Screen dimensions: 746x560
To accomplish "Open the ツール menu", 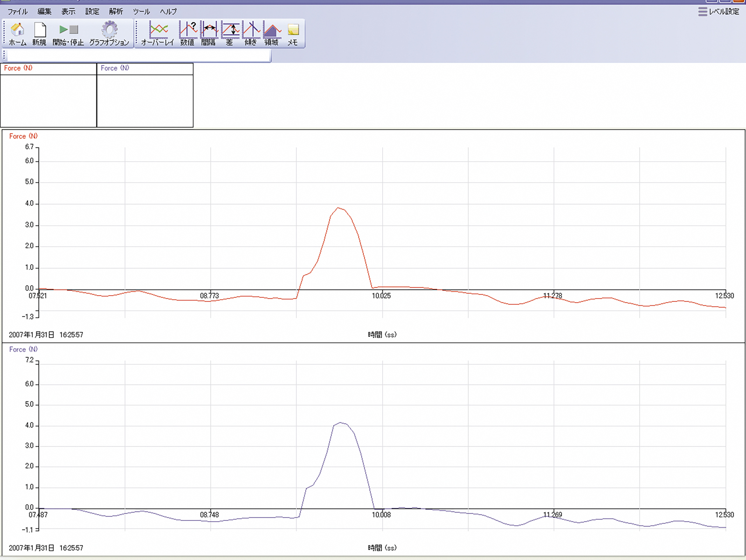I will 141,12.
